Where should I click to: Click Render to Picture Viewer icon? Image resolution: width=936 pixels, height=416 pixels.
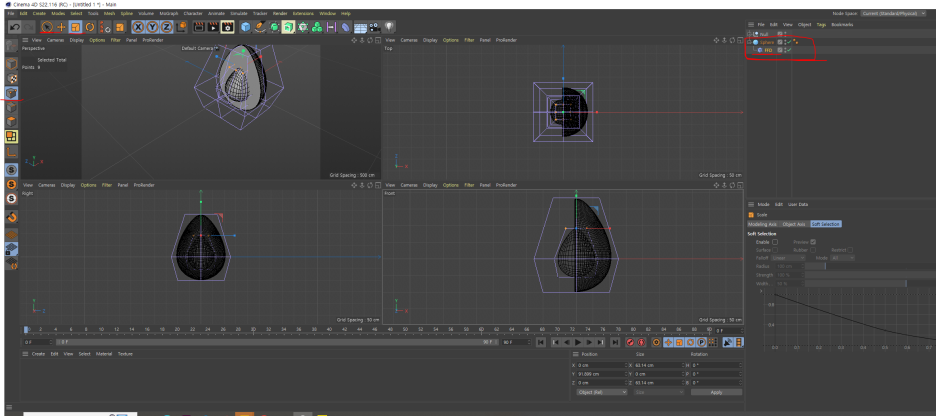pyautogui.click(x=213, y=27)
